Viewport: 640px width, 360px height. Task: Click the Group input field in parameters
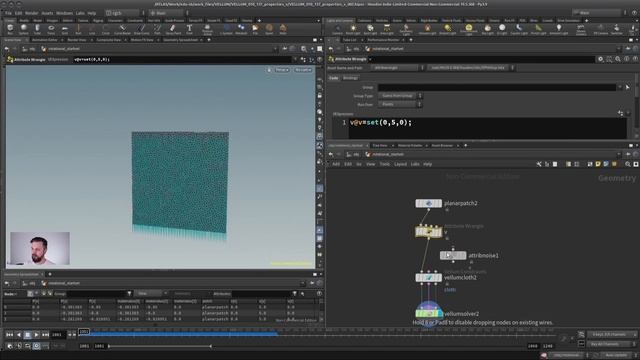(497, 87)
